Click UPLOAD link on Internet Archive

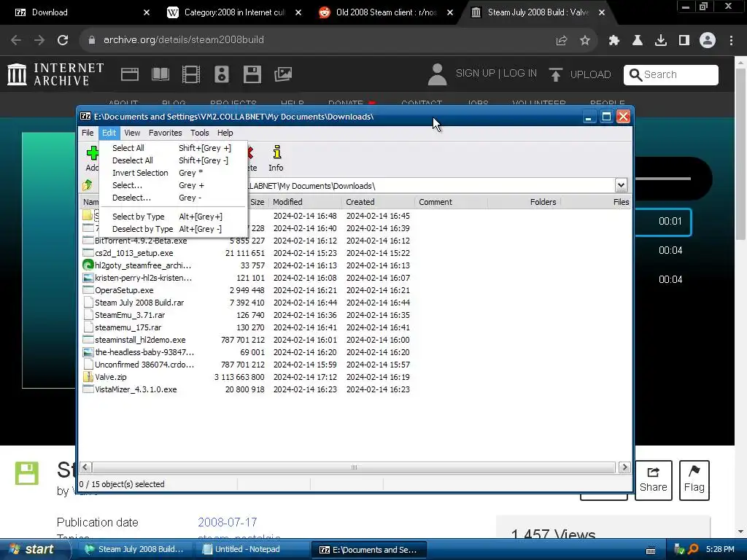pos(580,75)
